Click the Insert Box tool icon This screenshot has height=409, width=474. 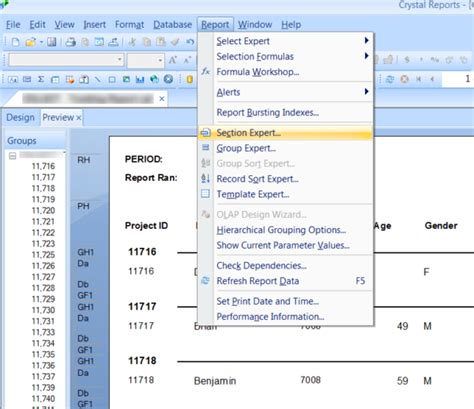click(x=112, y=80)
